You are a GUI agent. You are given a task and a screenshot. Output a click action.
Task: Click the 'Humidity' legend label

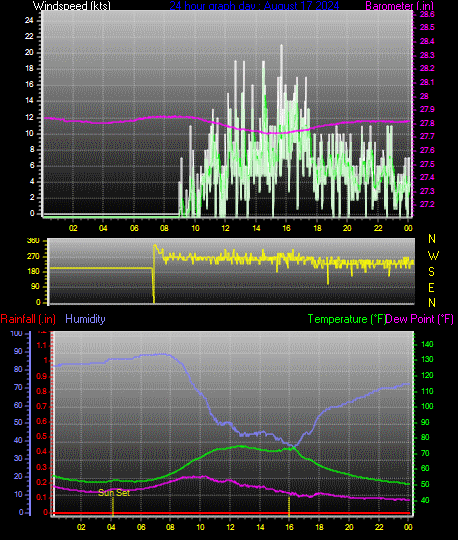click(85, 319)
